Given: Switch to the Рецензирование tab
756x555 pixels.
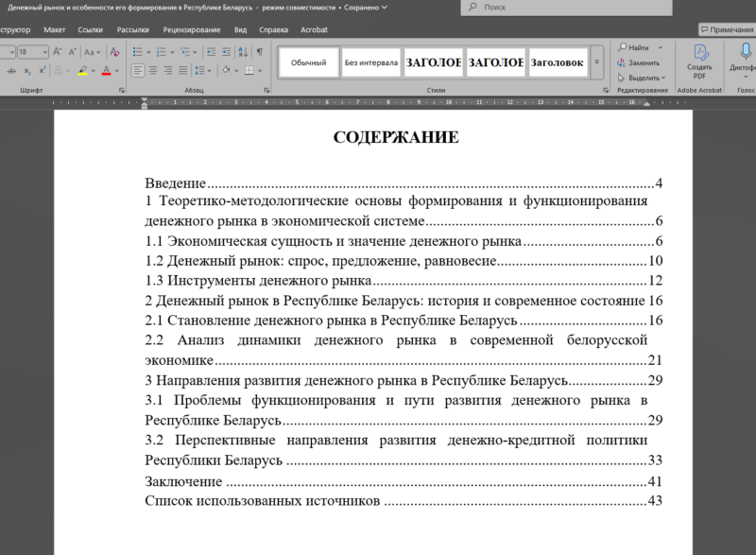Looking at the screenshot, I should point(192,29).
